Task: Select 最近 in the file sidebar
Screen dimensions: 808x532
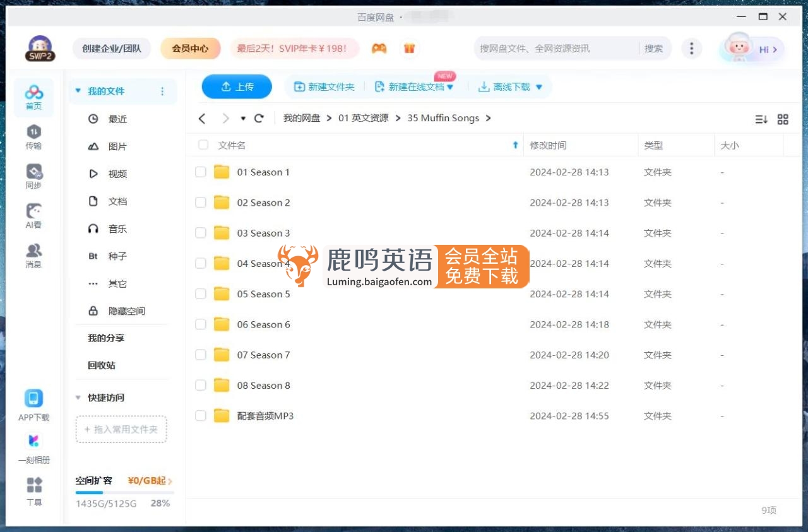Action: 117,119
